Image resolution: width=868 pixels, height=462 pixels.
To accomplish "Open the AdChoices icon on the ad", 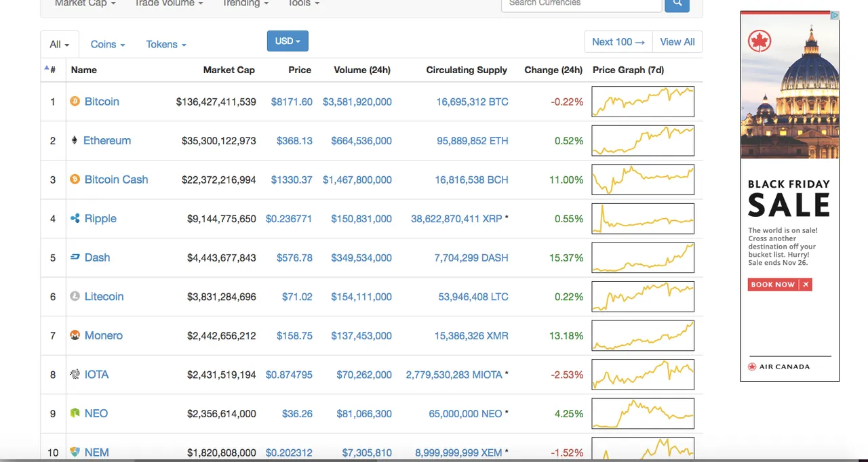I will pyautogui.click(x=835, y=16).
